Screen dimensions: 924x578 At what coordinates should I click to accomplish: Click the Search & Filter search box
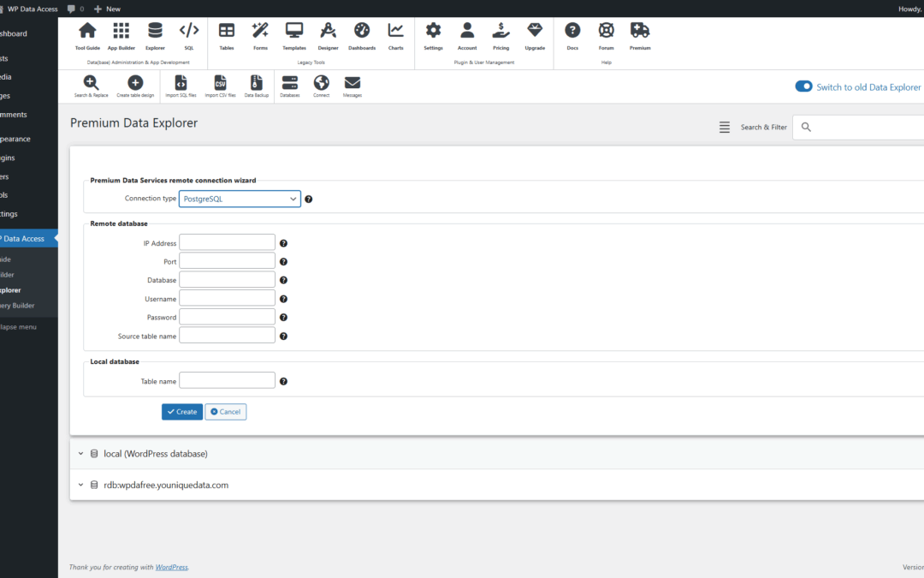(859, 127)
